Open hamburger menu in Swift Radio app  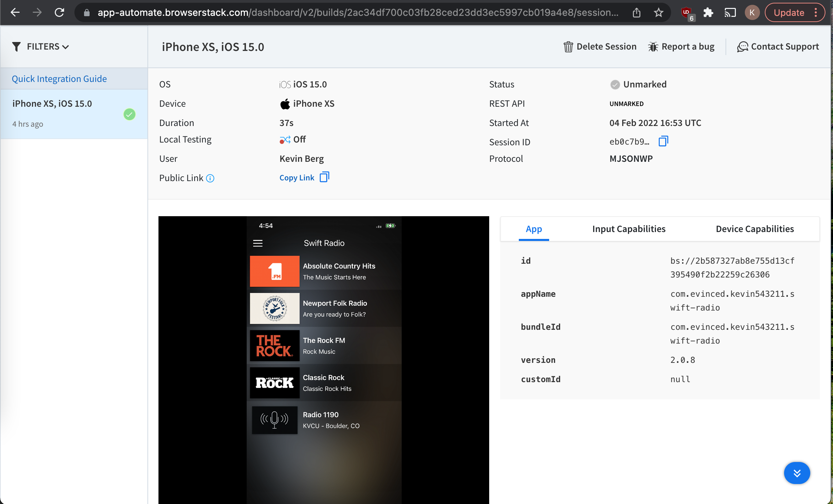click(258, 243)
